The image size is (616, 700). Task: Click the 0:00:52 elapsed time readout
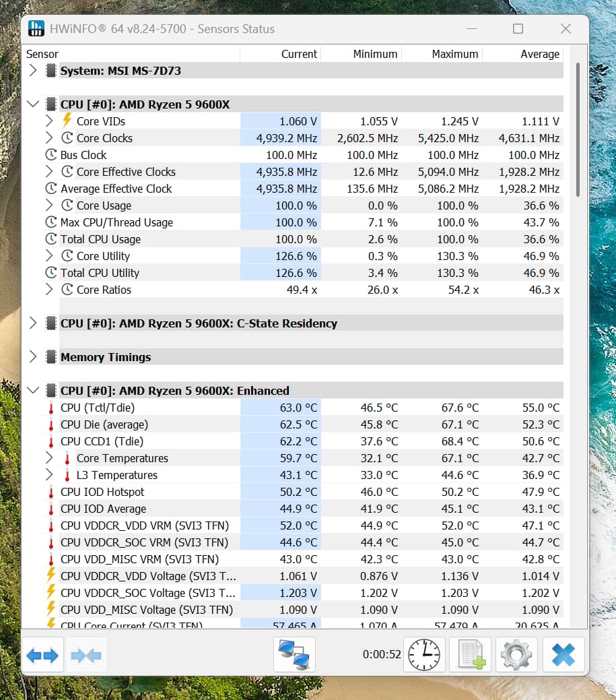coord(382,654)
